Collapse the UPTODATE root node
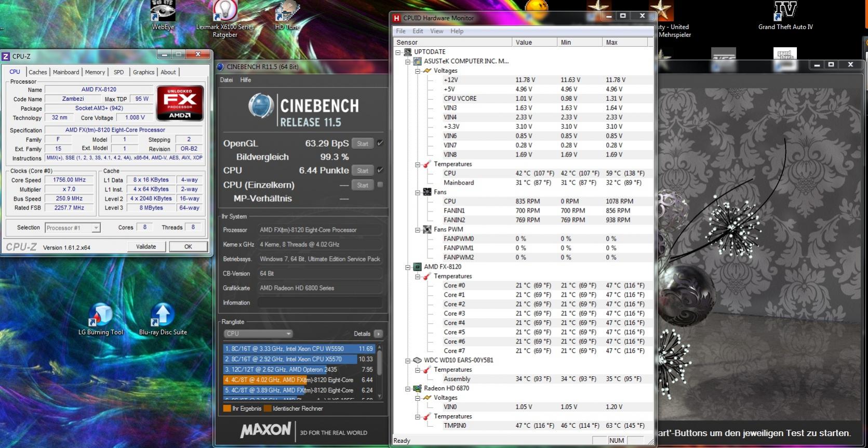Image resolution: width=868 pixels, height=448 pixels. point(398,52)
